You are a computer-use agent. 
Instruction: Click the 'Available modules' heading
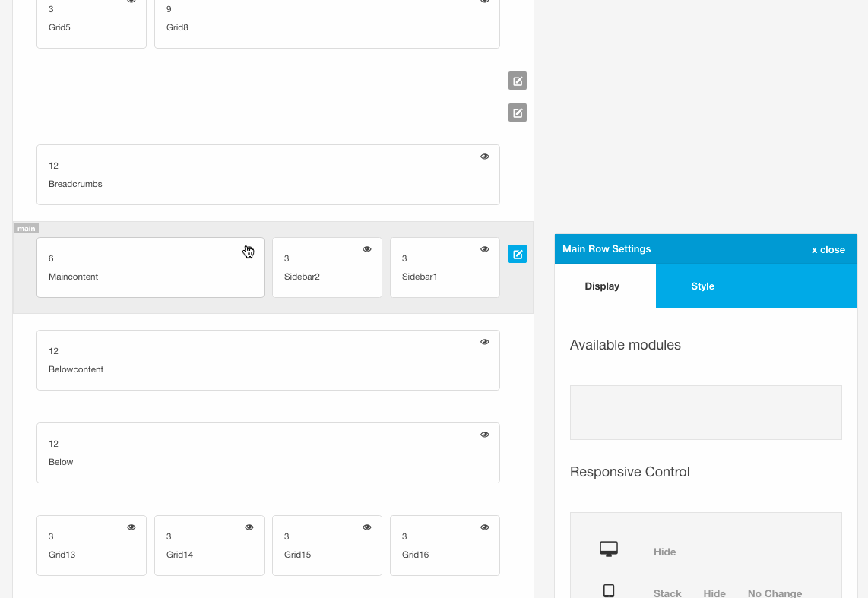625,345
